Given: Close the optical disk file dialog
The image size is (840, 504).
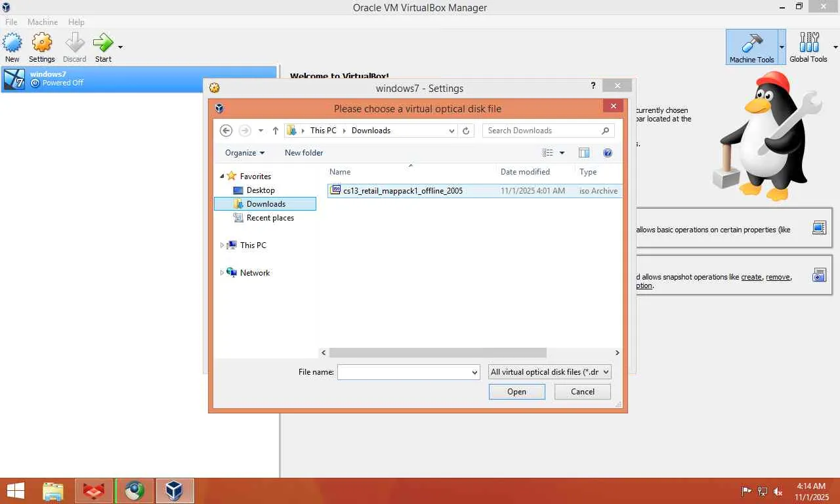Looking at the screenshot, I should (x=613, y=106).
